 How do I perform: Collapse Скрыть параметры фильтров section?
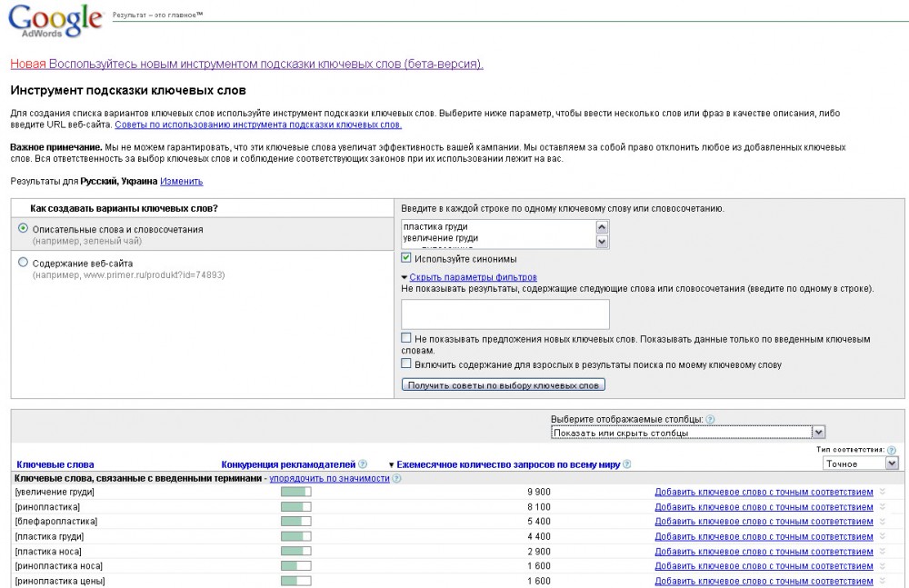coord(473,277)
